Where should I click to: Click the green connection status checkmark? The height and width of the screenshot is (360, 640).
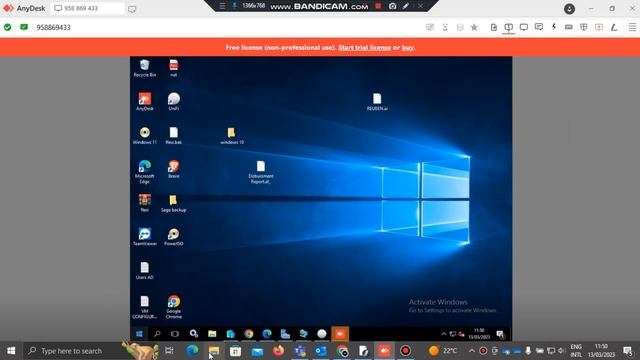pyautogui.click(x=8, y=27)
